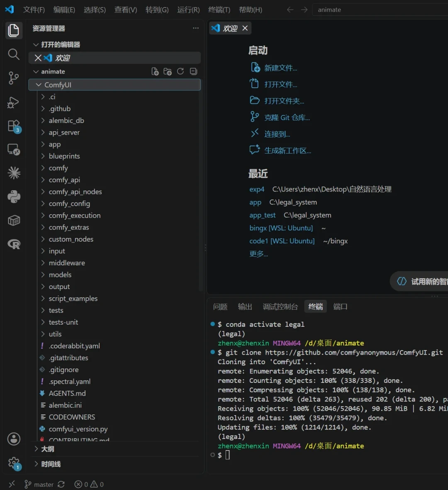Open AGENTS.md file
Image resolution: width=448 pixels, height=490 pixels.
(67, 393)
